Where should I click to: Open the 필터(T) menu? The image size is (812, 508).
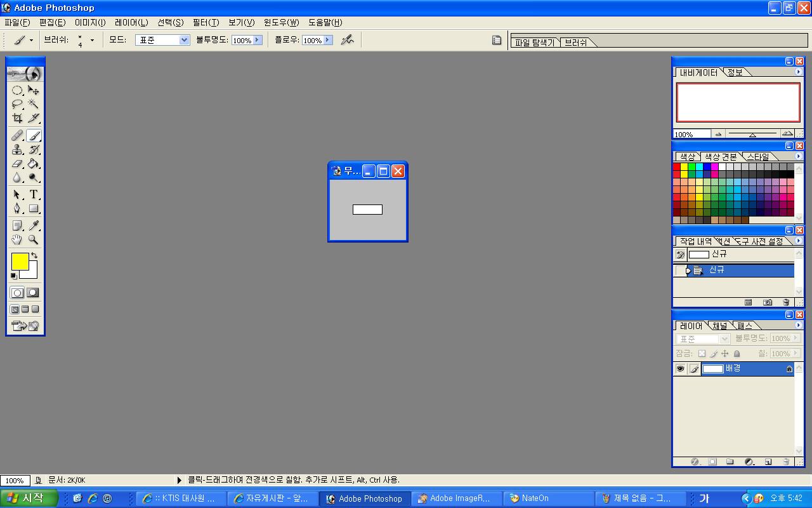tap(206, 22)
